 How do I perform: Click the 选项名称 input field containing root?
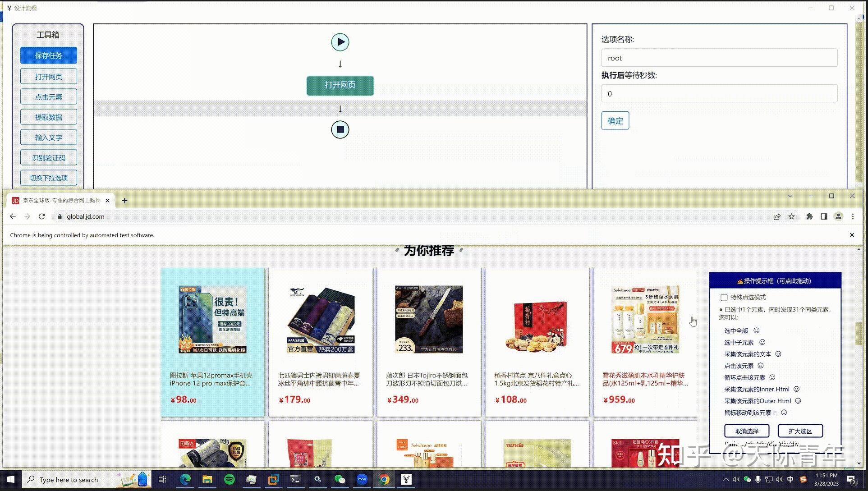[x=719, y=58]
